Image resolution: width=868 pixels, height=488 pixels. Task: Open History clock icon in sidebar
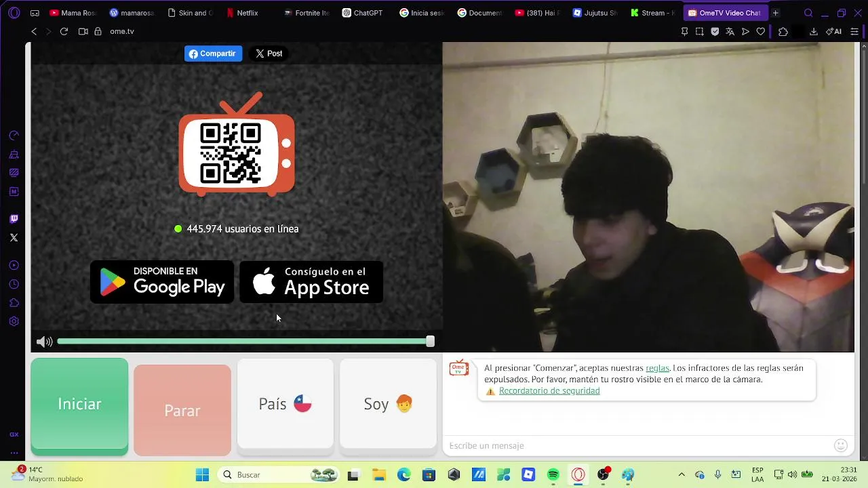tap(14, 284)
